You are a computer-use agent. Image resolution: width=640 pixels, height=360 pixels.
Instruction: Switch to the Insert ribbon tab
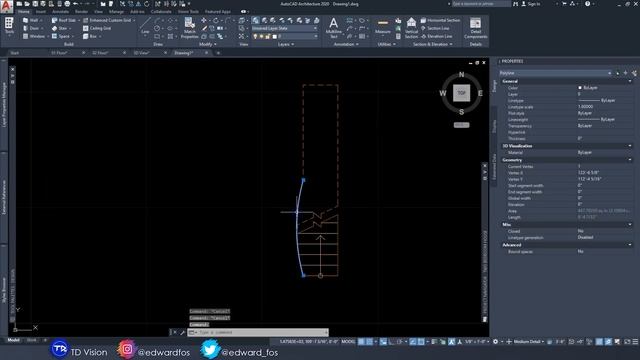(x=41, y=12)
